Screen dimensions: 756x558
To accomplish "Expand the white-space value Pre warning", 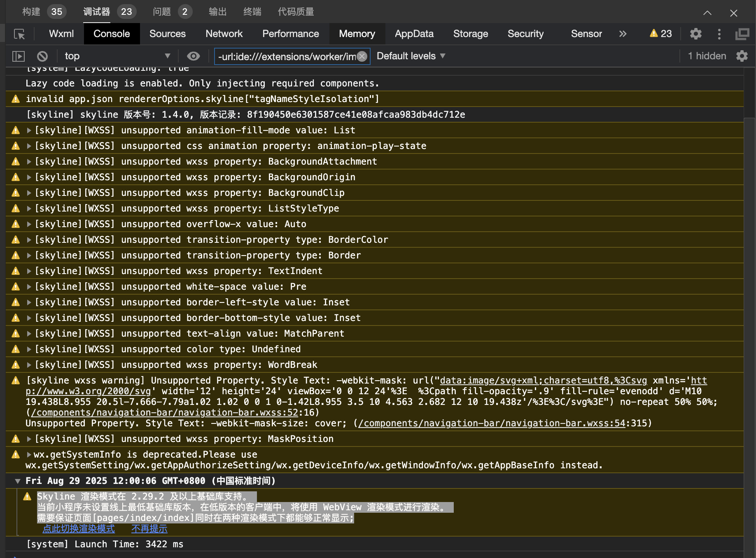I will pos(29,287).
